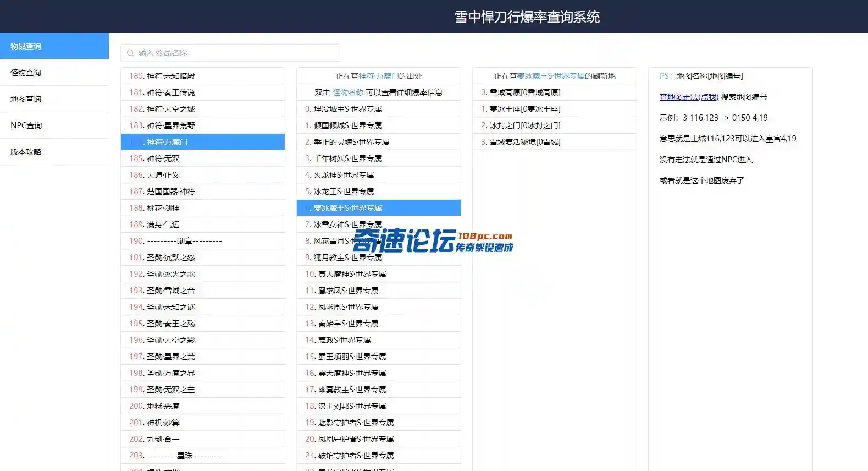Select monster 14. 嬴政S·世界专属
Image resolution: width=868 pixels, height=471 pixels.
[379, 340]
